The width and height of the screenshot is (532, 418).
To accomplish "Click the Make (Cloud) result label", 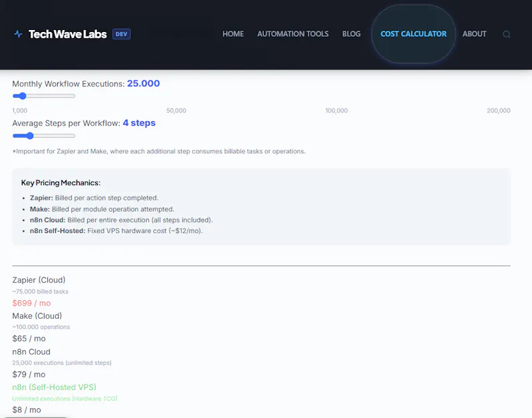I will tap(37, 315).
